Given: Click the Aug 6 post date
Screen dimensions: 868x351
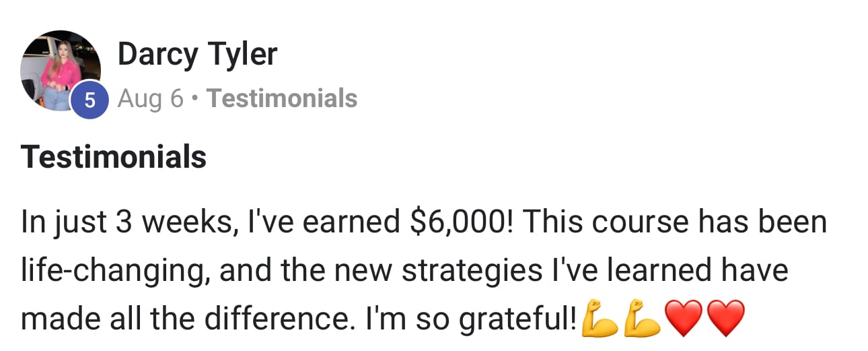Looking at the screenshot, I should click(x=150, y=98).
